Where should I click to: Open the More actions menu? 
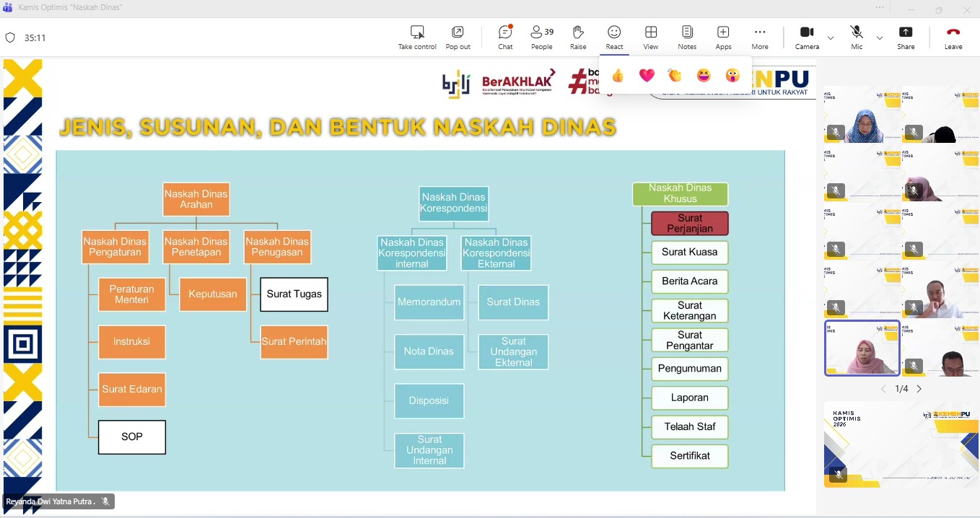760,37
